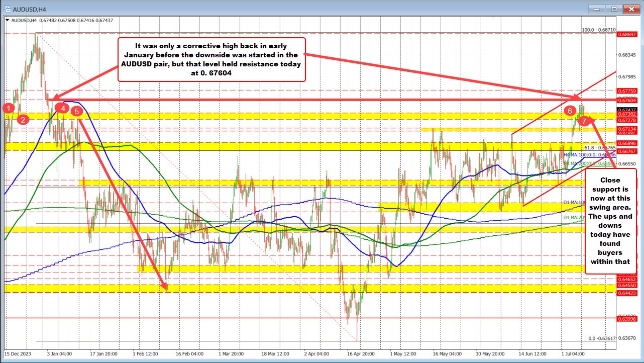Select red marker 6 at the recent swing high
Viewport: 644px width, 363px height.
(571, 111)
